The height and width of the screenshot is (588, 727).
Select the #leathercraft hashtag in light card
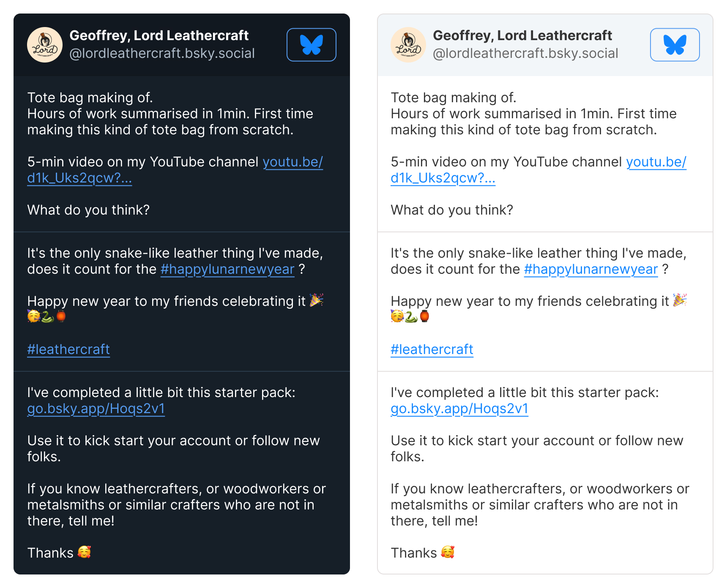click(432, 350)
